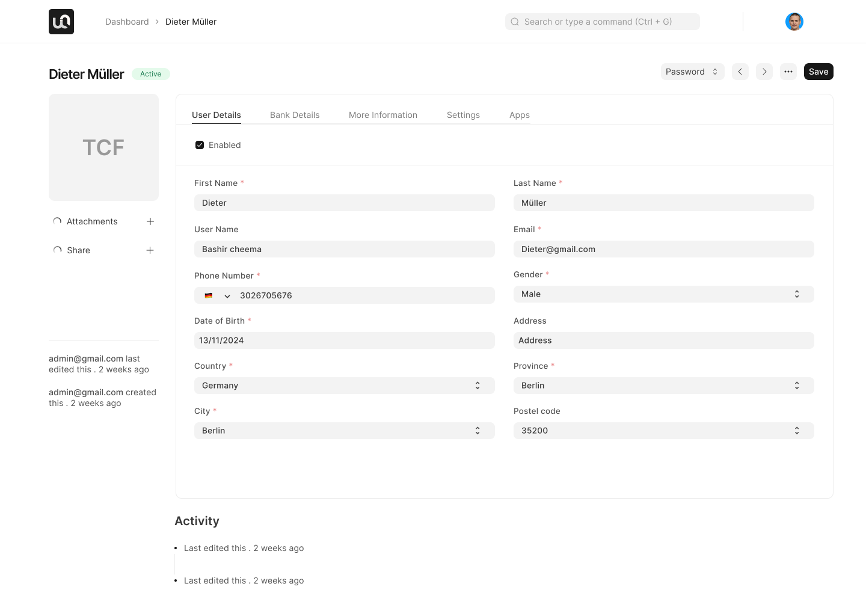Open the user avatar in the header
Screen dimensions: 866x616
pos(794,22)
